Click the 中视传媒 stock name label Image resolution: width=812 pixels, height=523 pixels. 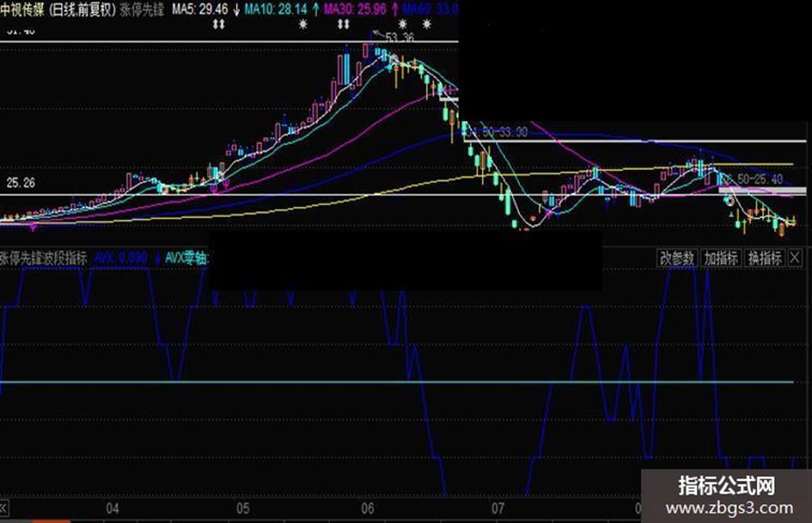[22, 9]
